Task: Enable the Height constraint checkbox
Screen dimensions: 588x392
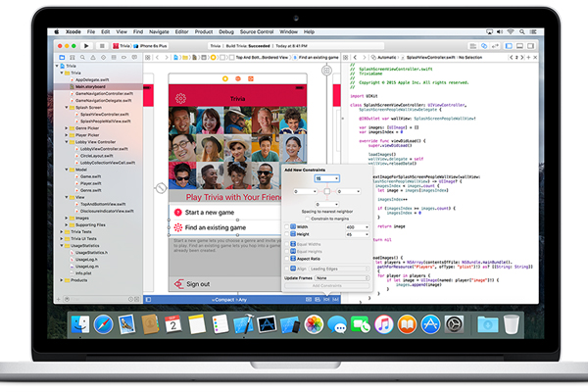Action: point(286,234)
